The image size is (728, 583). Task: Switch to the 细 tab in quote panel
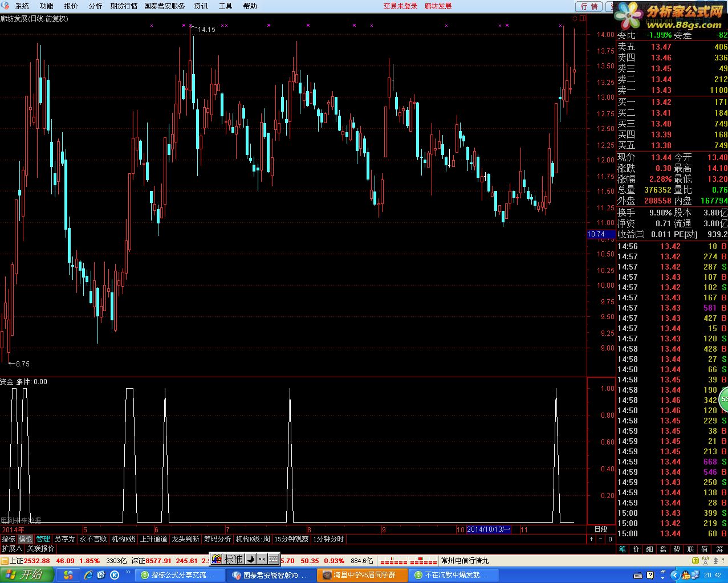tap(650, 549)
